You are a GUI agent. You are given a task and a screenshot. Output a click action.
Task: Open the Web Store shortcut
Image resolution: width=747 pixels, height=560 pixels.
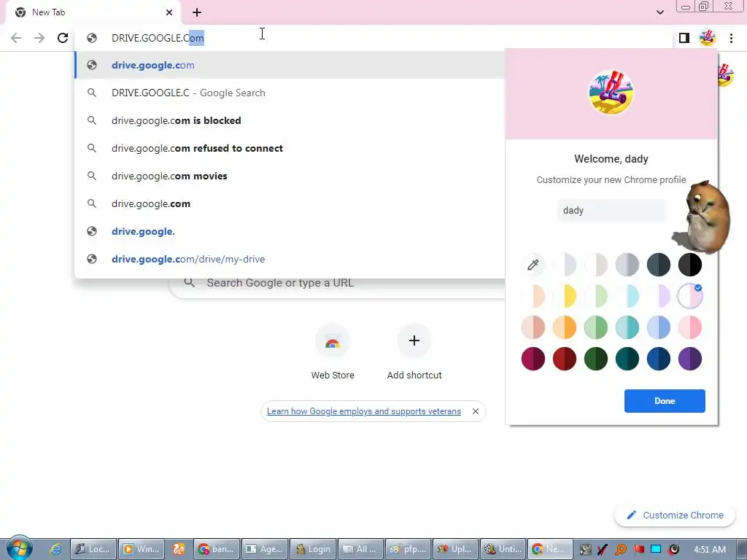(333, 352)
